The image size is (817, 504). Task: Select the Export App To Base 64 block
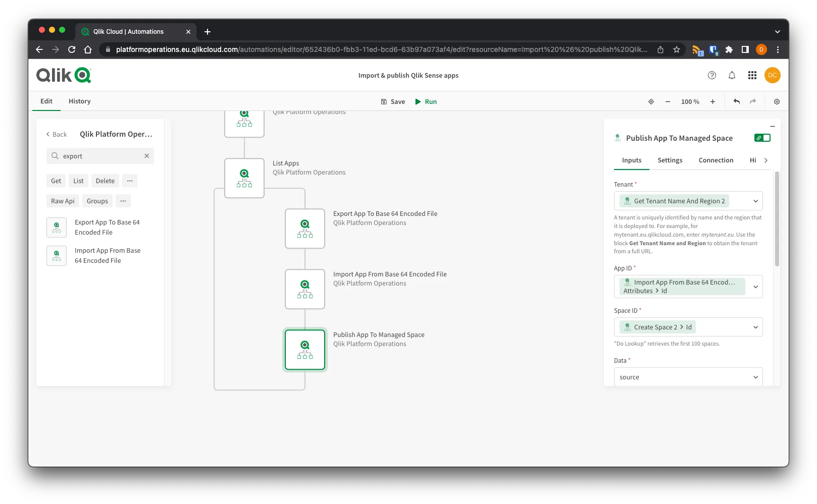click(x=305, y=229)
